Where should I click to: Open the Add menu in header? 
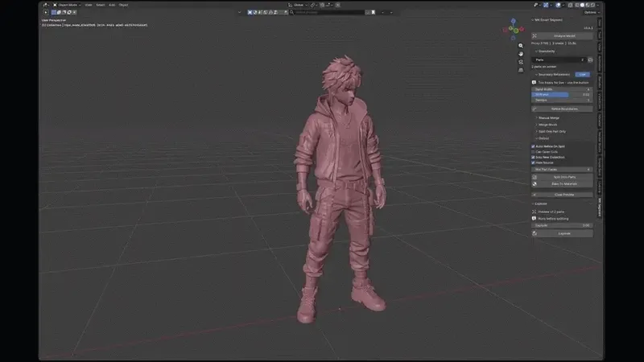pyautogui.click(x=112, y=5)
